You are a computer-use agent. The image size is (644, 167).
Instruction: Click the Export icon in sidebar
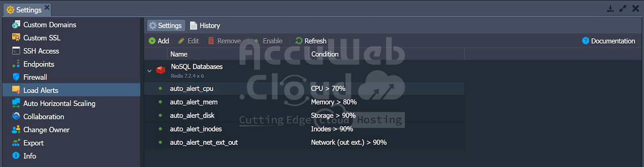point(16,143)
